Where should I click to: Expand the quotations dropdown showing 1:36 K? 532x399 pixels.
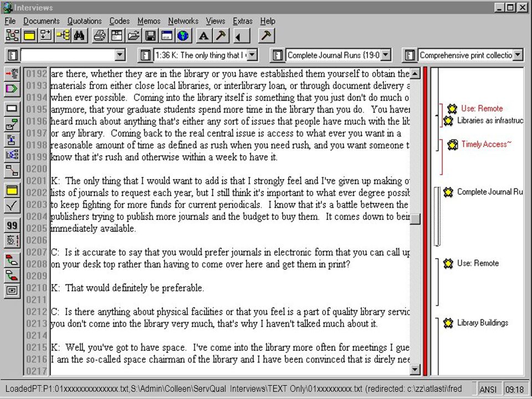252,55
